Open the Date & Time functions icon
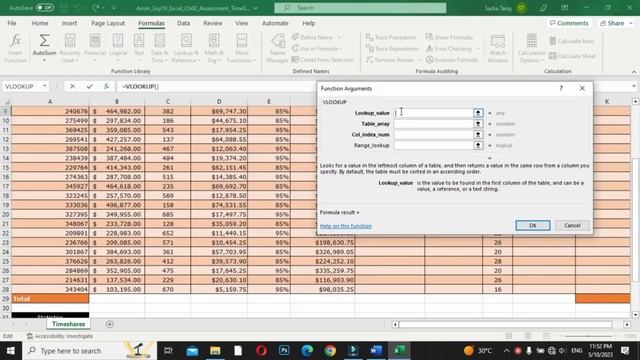Viewport: 640px width, 360px height. (160, 41)
